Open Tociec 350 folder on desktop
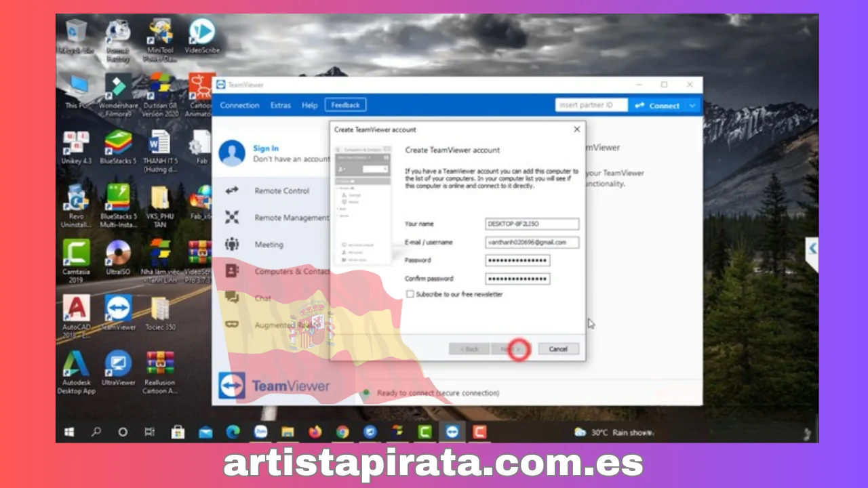The image size is (868, 488). pyautogui.click(x=160, y=313)
